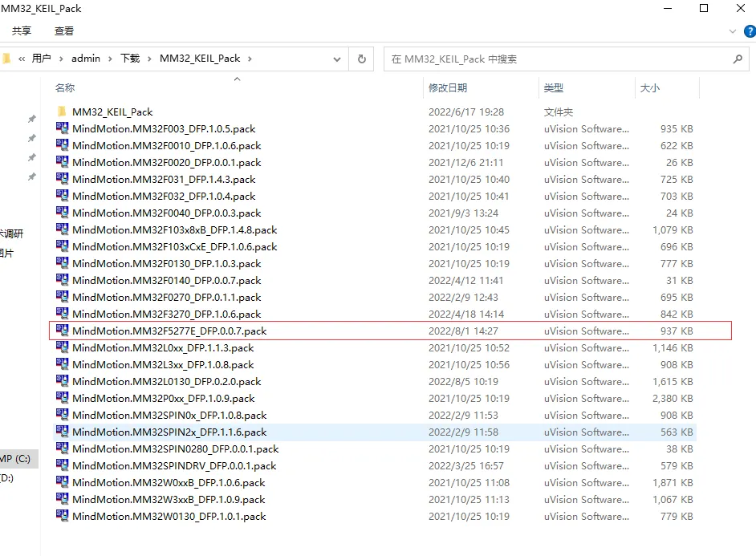Click the 文件夹 type cell

point(559,112)
